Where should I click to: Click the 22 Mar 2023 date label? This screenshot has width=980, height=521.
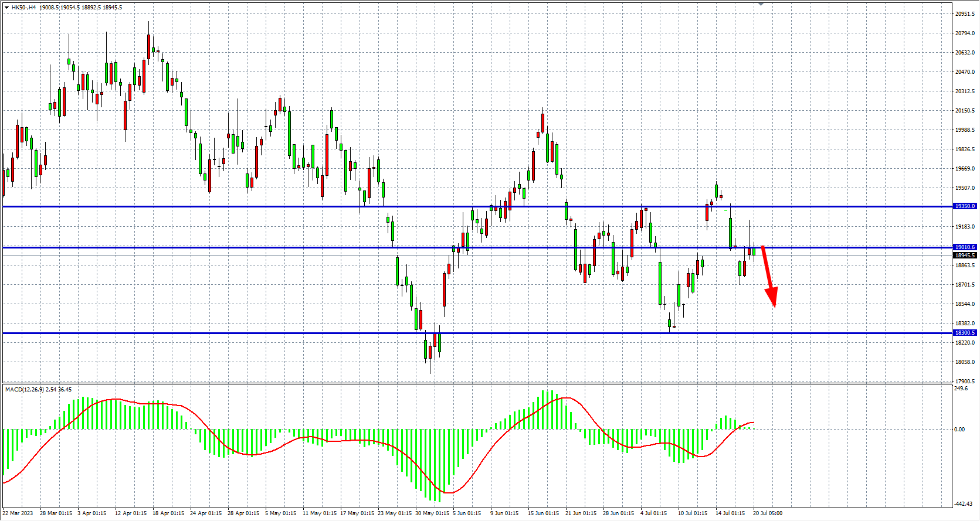point(18,513)
